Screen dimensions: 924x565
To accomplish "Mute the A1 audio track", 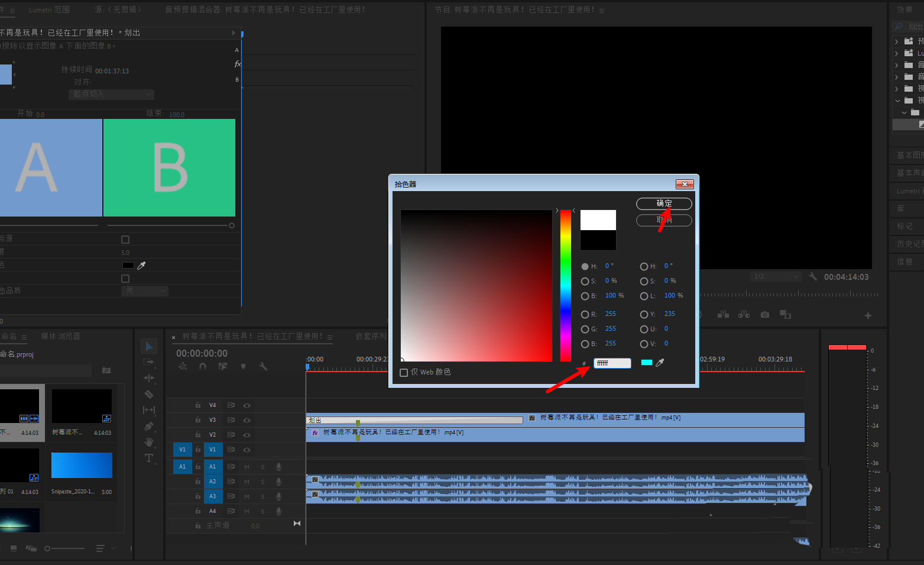I will 247,467.
